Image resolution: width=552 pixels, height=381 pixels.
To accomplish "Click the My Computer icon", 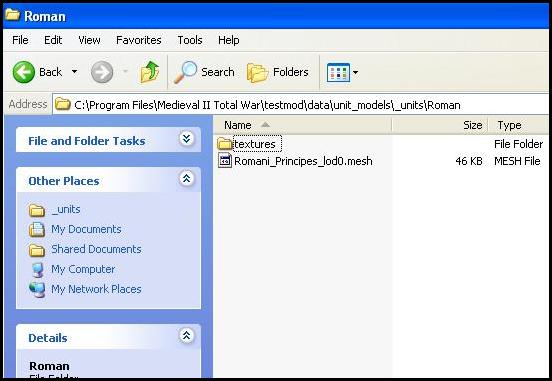I will tap(37, 270).
